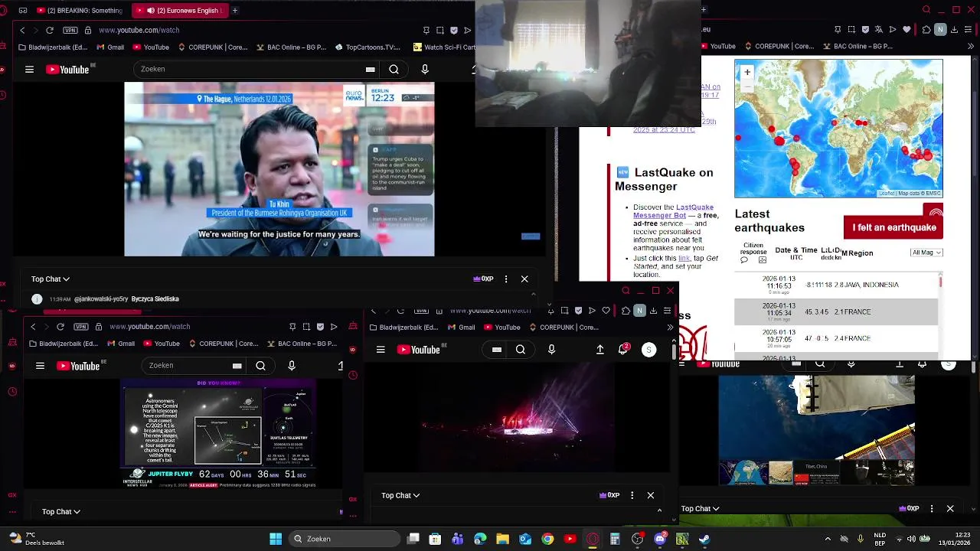Select the 10:57:05 FRANCE earthquake row
980x551 pixels.
click(836, 337)
